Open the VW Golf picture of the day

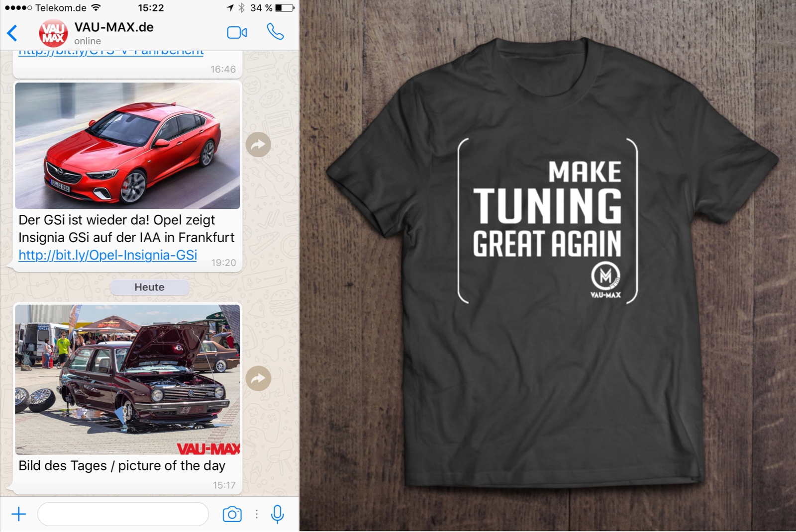127,379
